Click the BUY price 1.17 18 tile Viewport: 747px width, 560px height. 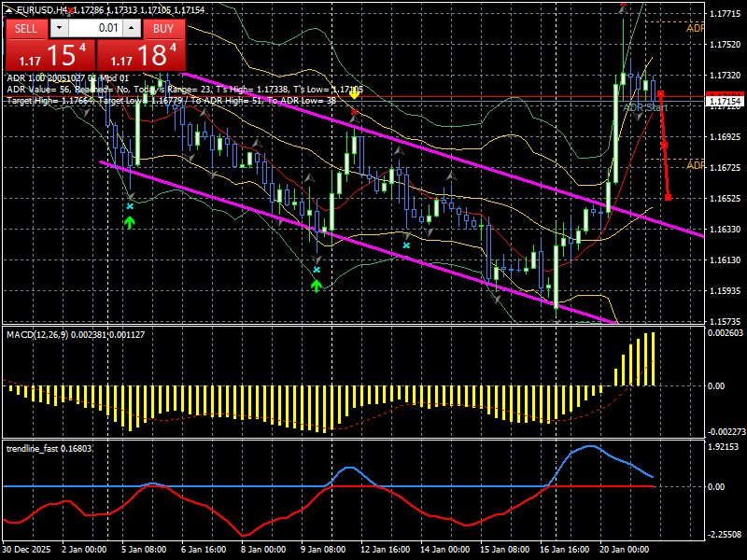tap(142, 55)
